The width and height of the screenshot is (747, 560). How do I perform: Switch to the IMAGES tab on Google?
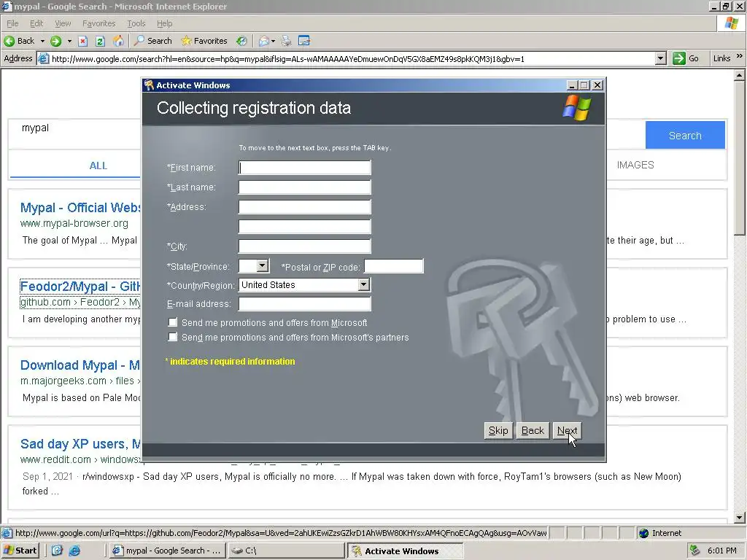click(x=635, y=165)
